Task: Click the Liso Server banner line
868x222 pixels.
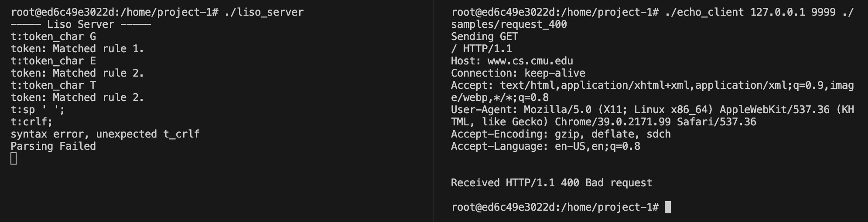Action: (x=81, y=24)
